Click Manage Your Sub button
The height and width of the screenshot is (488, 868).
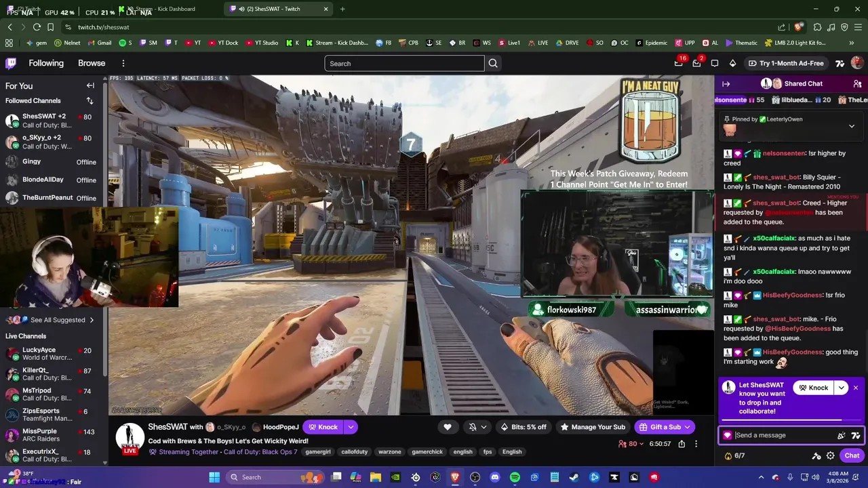point(593,427)
